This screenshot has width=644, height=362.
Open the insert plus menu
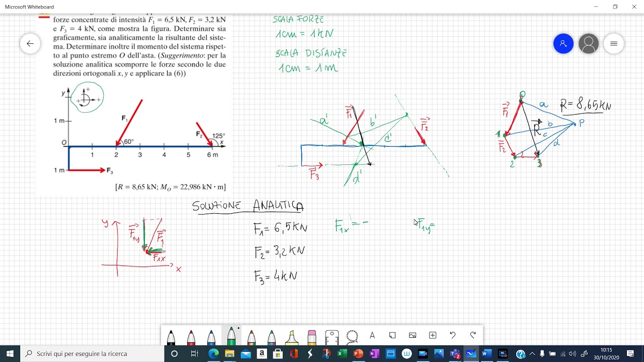433,335
